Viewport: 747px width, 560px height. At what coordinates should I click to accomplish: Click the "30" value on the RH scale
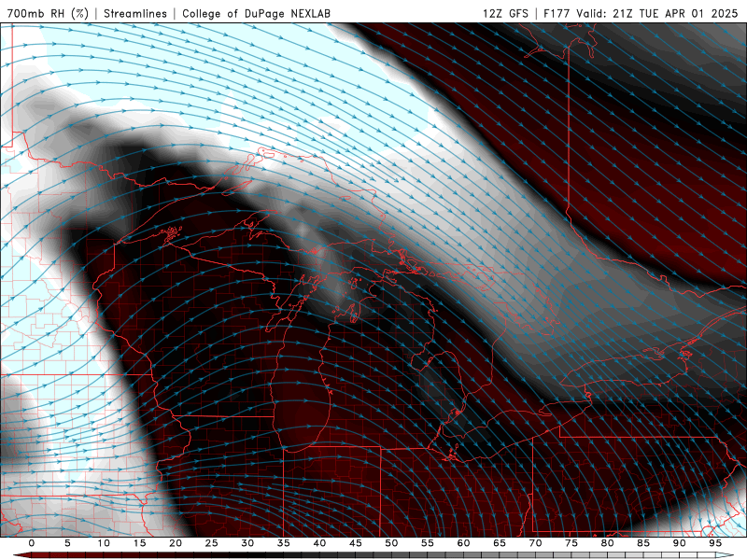tap(247, 543)
